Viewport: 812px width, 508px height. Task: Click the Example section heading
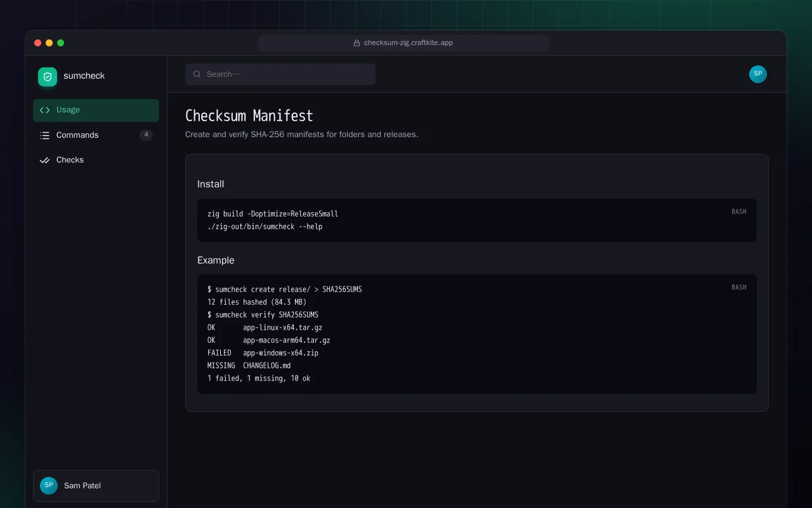point(216,260)
